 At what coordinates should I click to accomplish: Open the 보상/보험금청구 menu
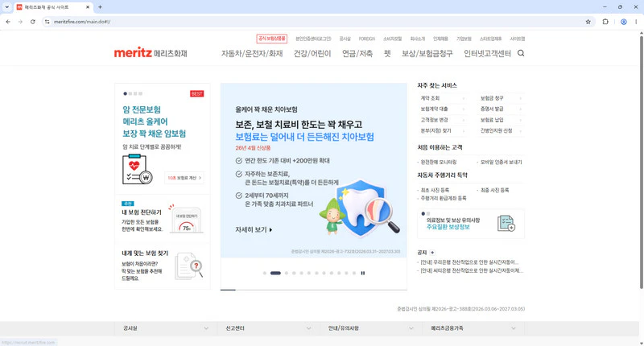427,53
